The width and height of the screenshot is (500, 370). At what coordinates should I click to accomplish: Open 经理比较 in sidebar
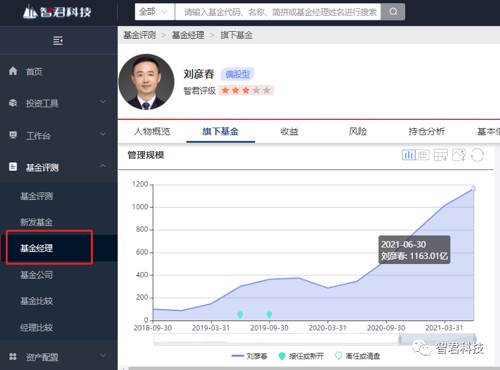click(x=37, y=327)
